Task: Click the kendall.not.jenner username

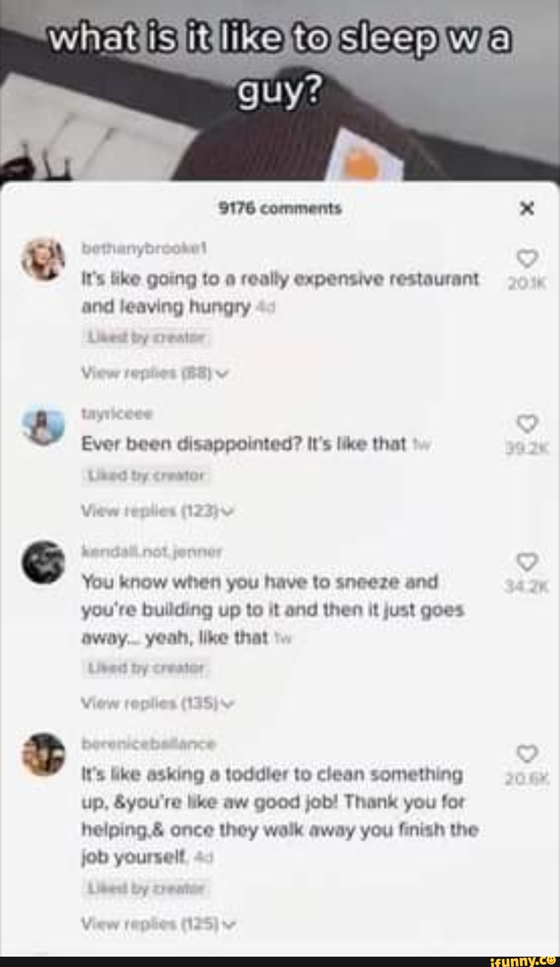Action: (151, 551)
